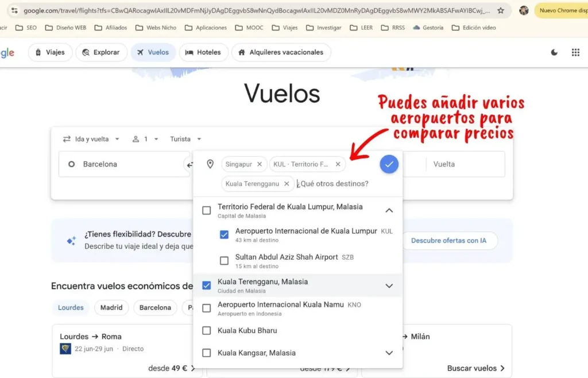Click the Lourdes–Roma airline logo
The image size is (588, 378).
tap(65, 349)
